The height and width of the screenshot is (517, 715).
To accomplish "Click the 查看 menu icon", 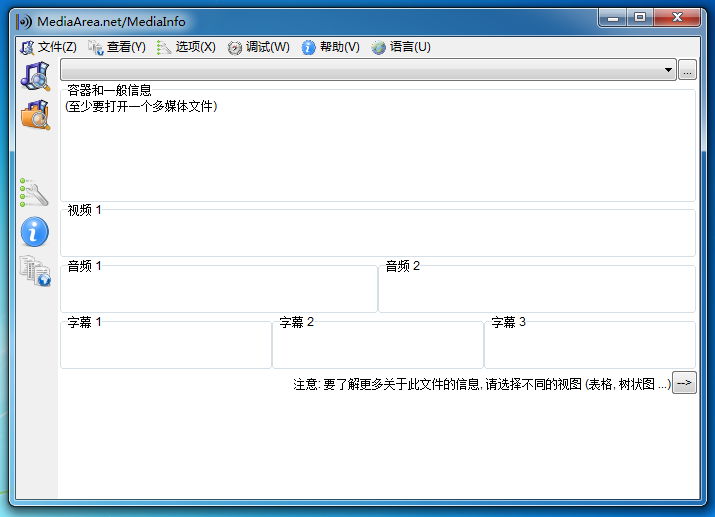I will tap(95, 47).
